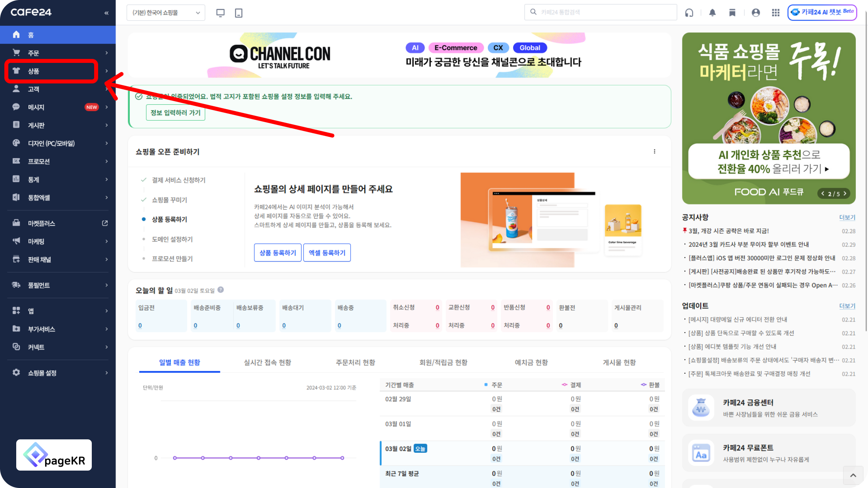The width and height of the screenshot is (868, 488).
Task: Open the 한국어 쇼핑몰 dropdown selector
Action: pyautogui.click(x=166, y=13)
